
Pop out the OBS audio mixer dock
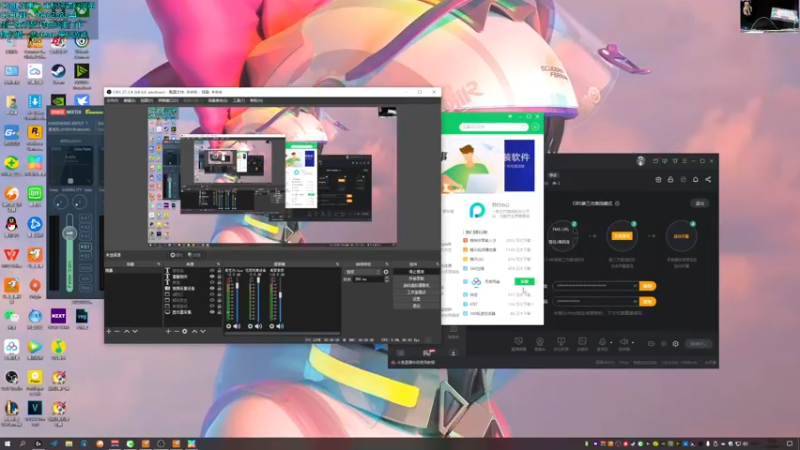point(337,264)
